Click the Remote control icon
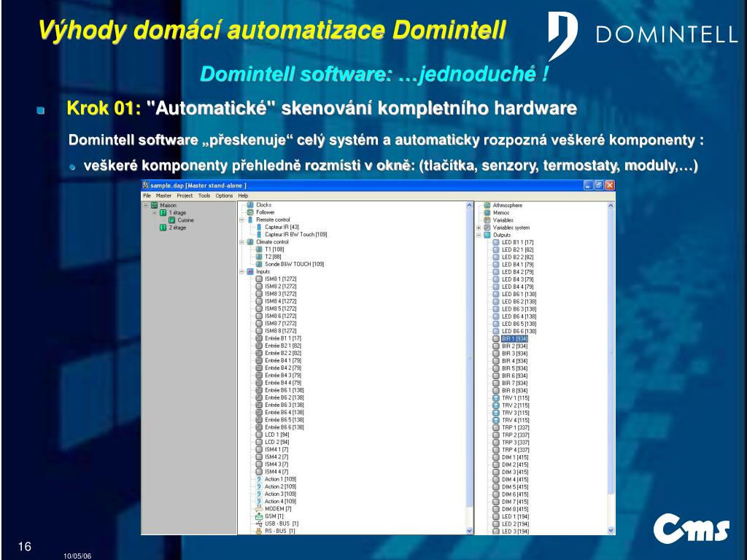Screen dimensions: 747x560 click(x=250, y=220)
